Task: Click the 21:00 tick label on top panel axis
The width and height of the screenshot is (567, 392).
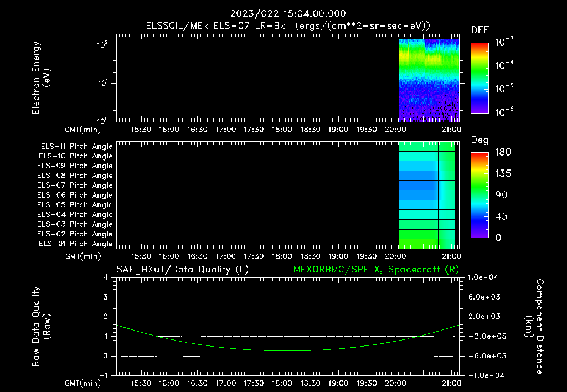Action: pyautogui.click(x=451, y=130)
